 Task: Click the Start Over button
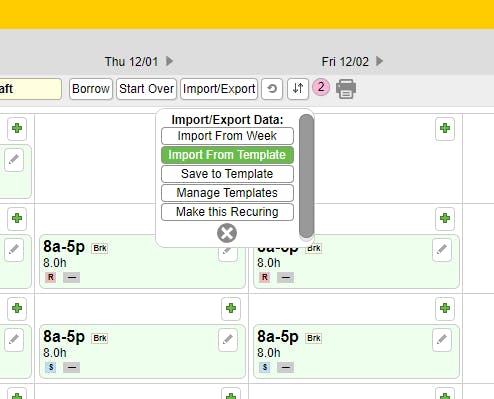tap(146, 89)
